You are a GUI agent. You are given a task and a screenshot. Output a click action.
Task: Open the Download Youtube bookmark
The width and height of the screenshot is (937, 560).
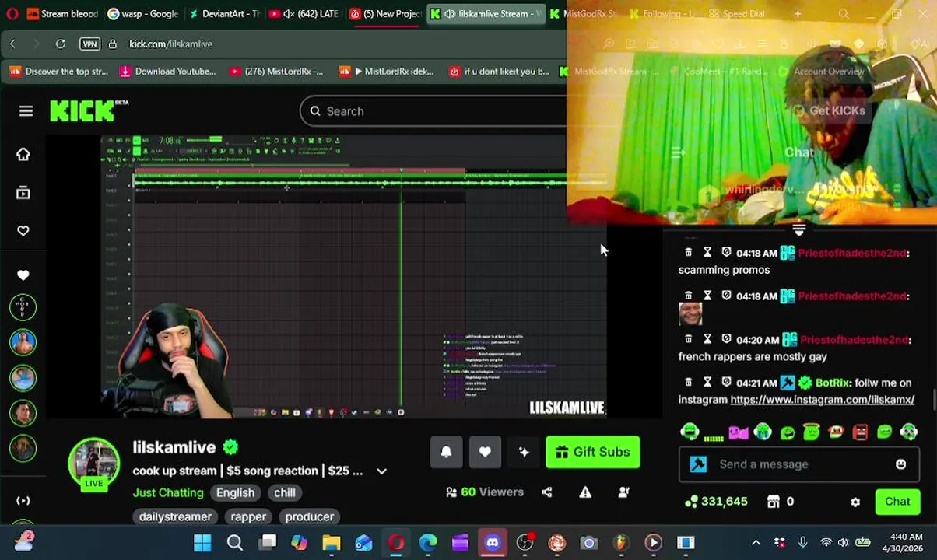pyautogui.click(x=167, y=72)
